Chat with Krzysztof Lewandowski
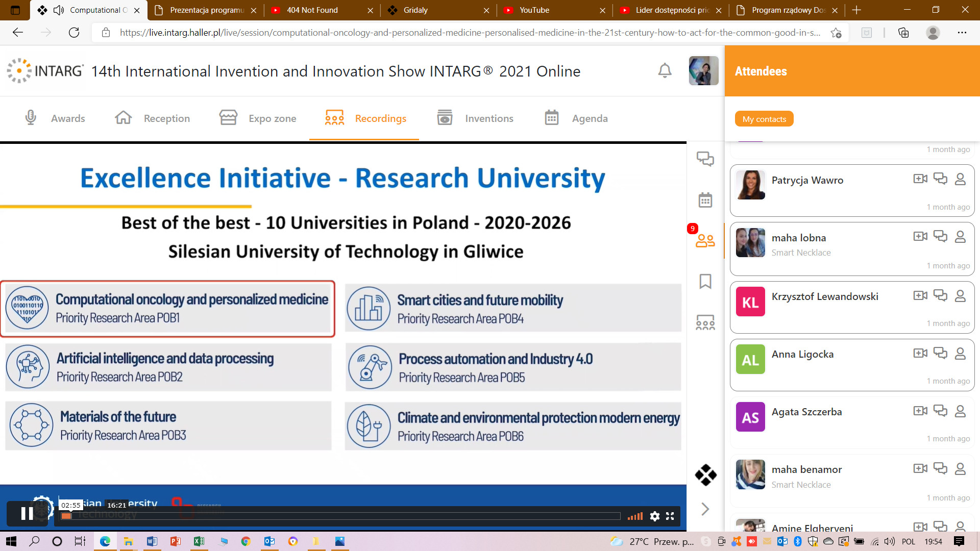The image size is (980, 551). (940, 295)
